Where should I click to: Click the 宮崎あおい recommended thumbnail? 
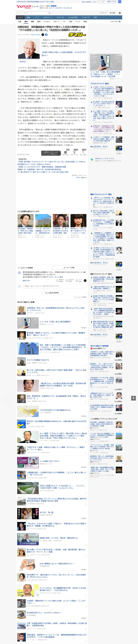tap(78, 220)
